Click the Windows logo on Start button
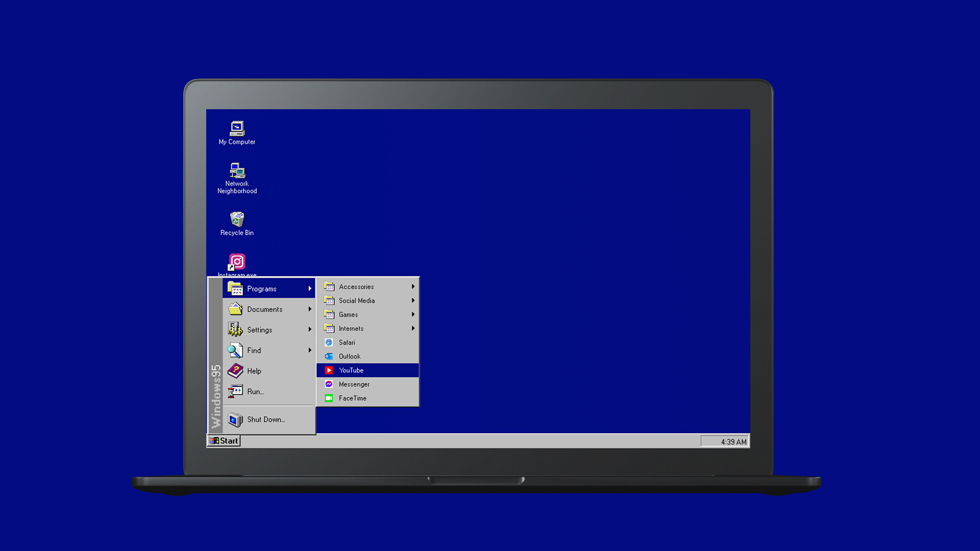Image resolution: width=980 pixels, height=551 pixels. [214, 441]
